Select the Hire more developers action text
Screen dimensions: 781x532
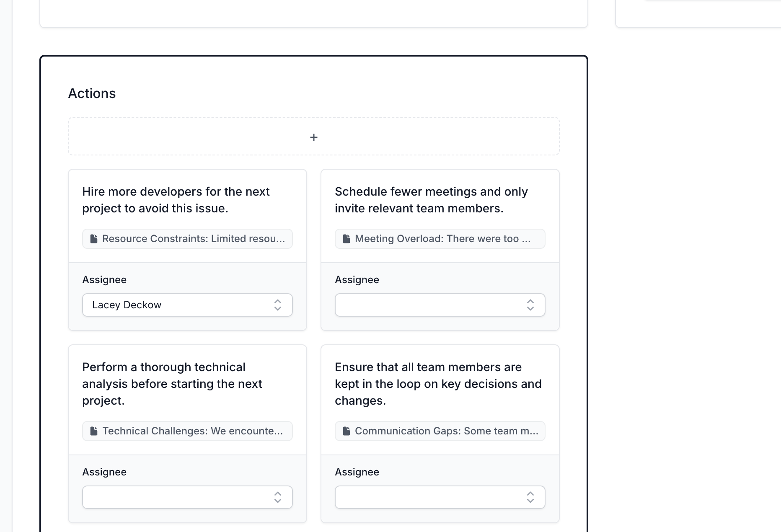point(176,200)
